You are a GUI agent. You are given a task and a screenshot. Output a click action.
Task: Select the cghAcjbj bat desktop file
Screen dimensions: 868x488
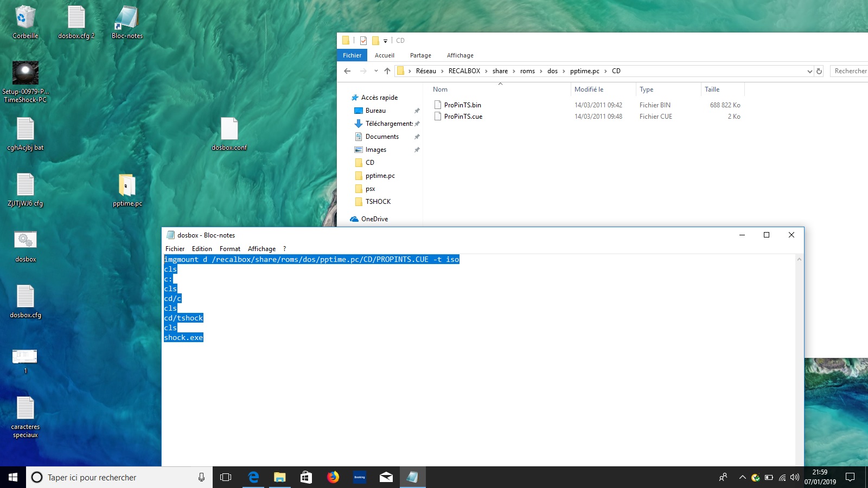pos(25,134)
